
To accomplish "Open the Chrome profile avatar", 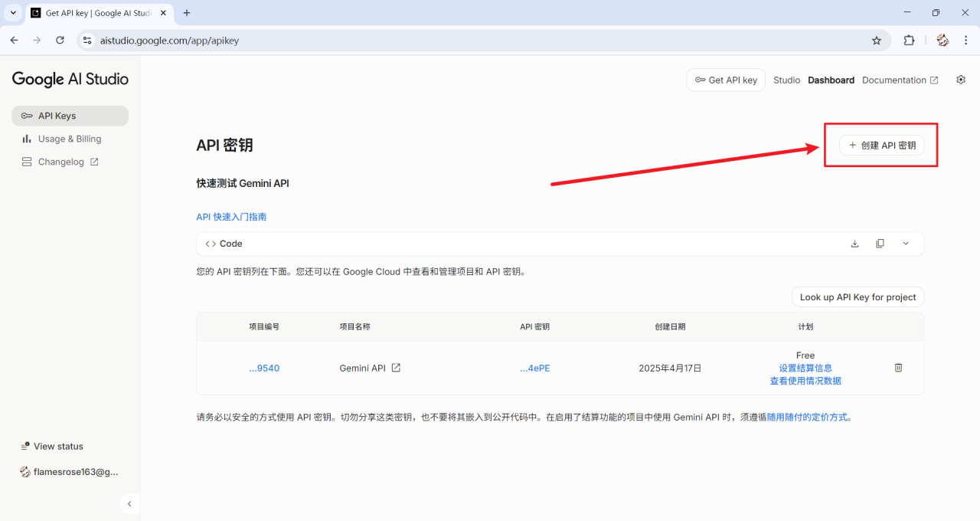I will point(942,41).
